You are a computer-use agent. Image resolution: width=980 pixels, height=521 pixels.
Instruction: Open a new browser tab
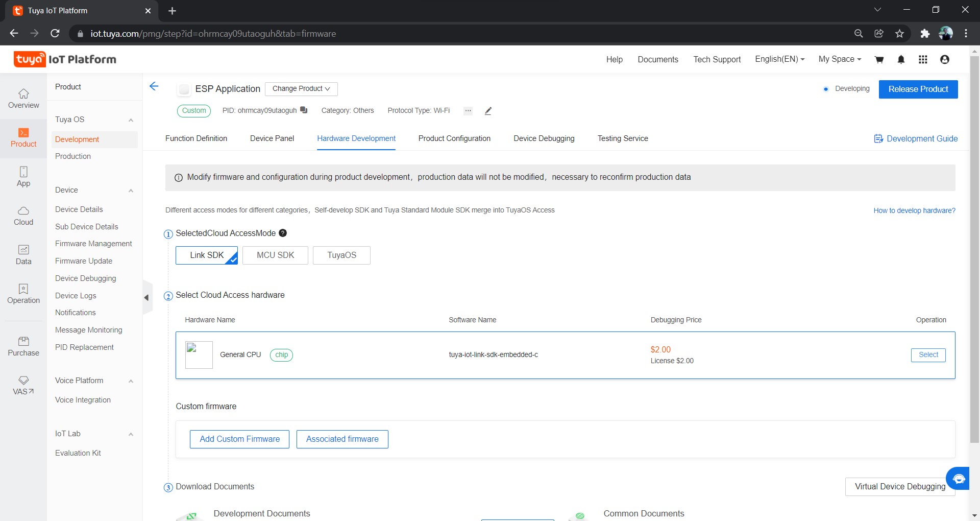click(x=172, y=11)
